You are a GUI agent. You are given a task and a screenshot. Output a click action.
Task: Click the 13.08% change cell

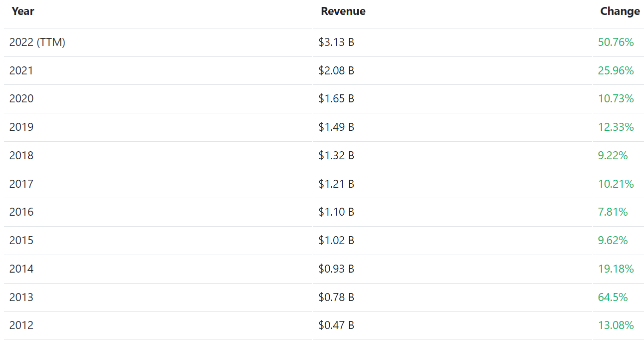tap(616, 326)
